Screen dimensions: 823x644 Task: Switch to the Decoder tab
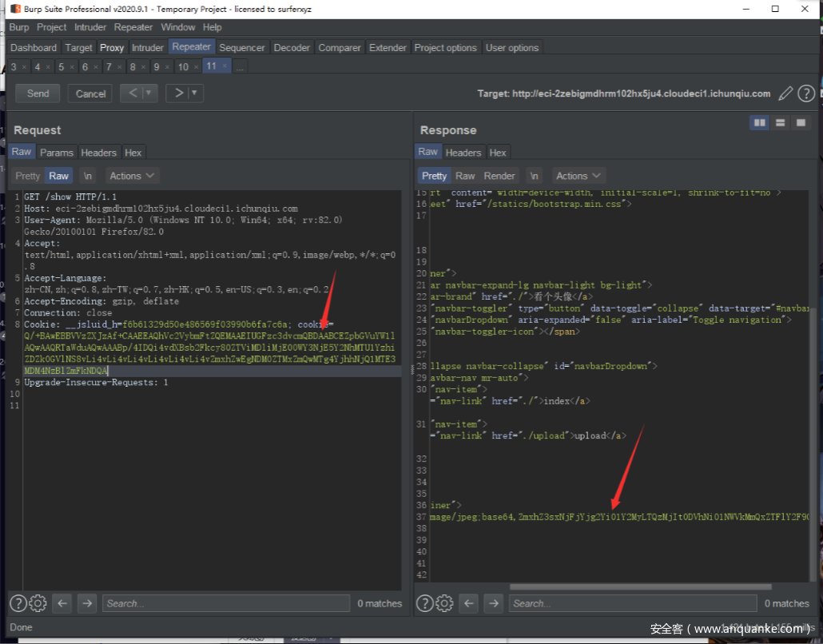[292, 47]
